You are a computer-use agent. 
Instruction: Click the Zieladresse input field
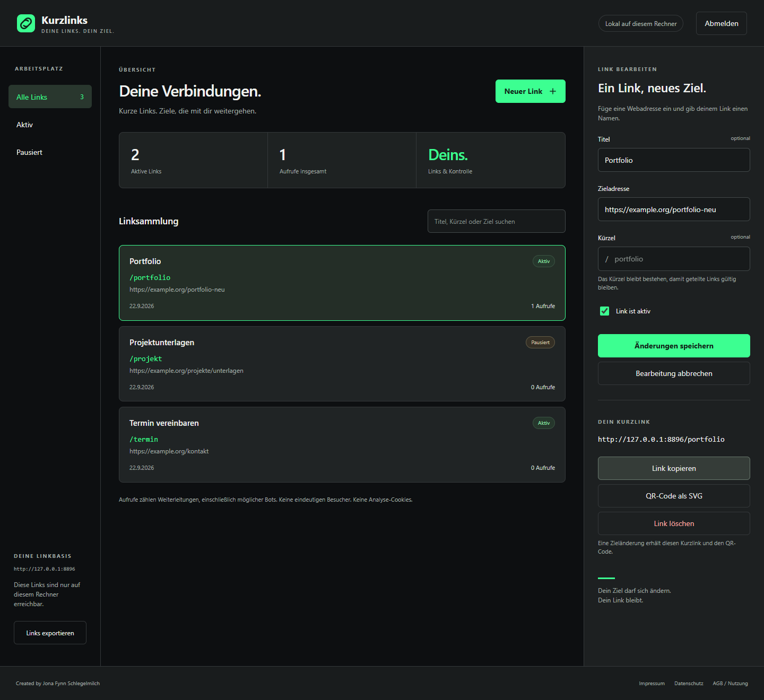coord(674,209)
